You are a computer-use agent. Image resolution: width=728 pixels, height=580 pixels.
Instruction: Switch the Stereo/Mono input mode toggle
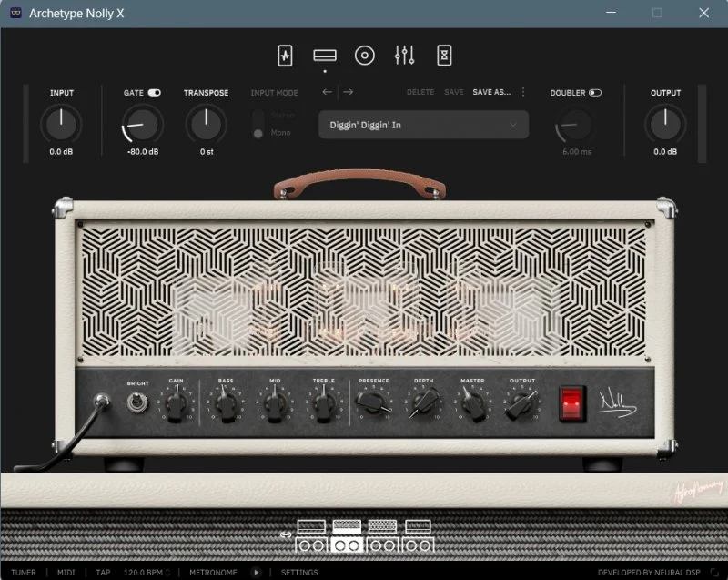(x=258, y=124)
